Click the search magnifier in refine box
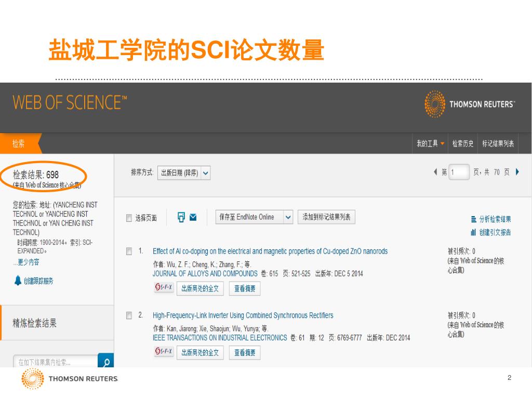This screenshot has height=399, width=532. tap(106, 362)
